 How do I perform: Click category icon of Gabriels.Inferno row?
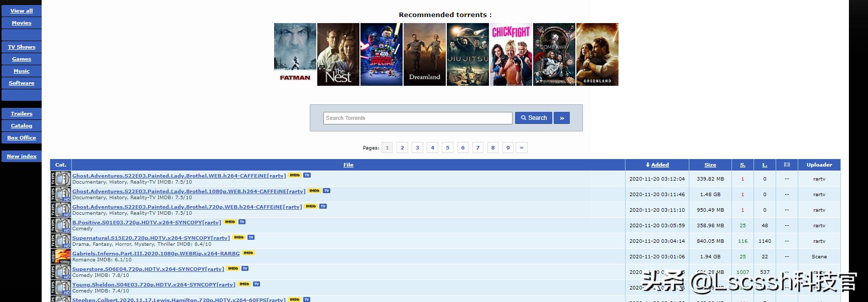[x=61, y=256]
